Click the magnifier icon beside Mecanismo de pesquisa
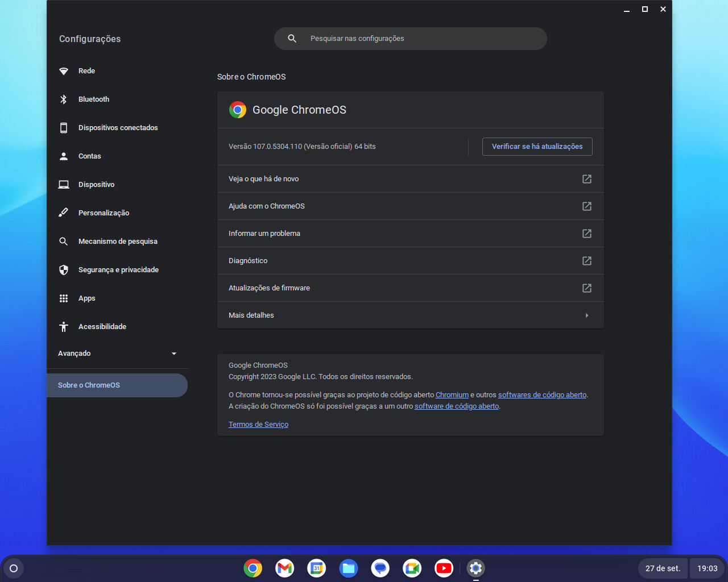Viewport: 728px width, 582px height. pos(64,242)
